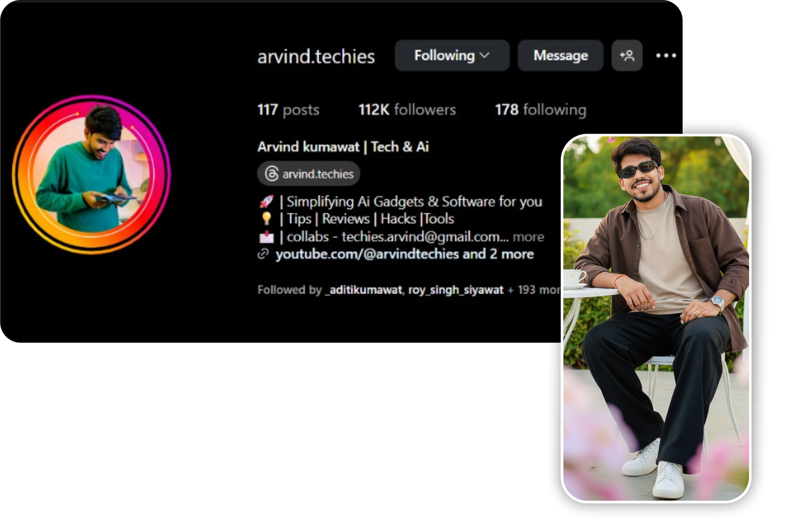Image resolution: width=786 pixels, height=532 pixels.
Task: View the 117 posts count
Action: (288, 110)
